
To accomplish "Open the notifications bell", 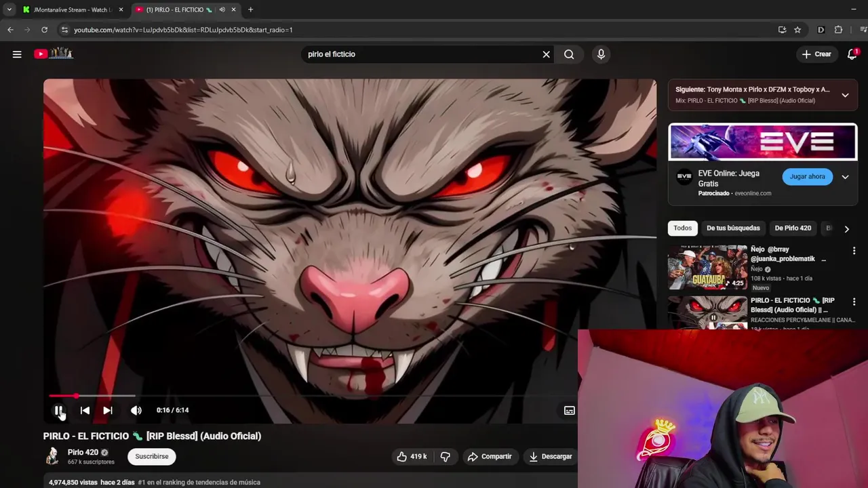I will pyautogui.click(x=852, y=54).
